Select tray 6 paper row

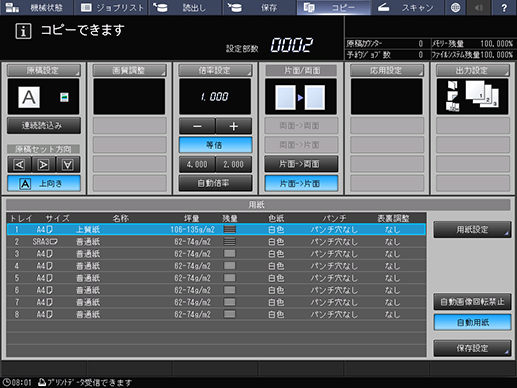(216, 290)
